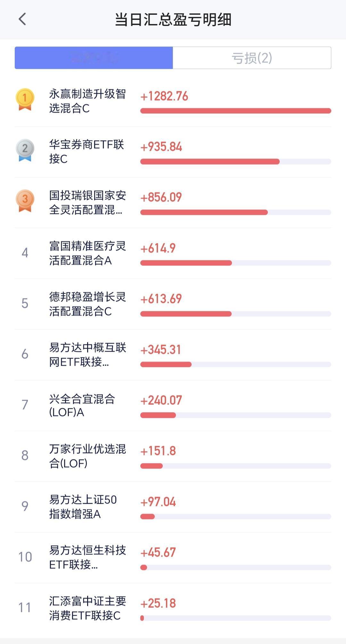Tap the 当日汇总盈亏明细 page title
The image size is (346, 644).
tap(173, 20)
